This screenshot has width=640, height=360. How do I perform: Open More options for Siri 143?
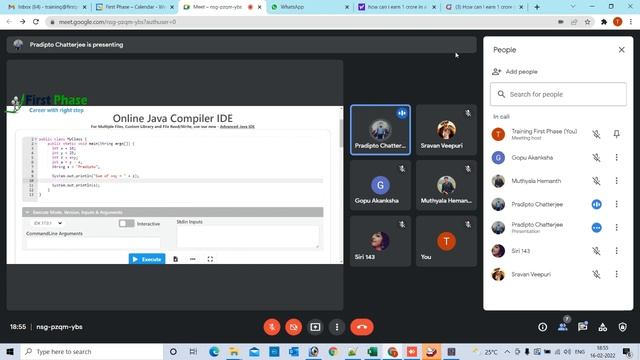(617, 251)
